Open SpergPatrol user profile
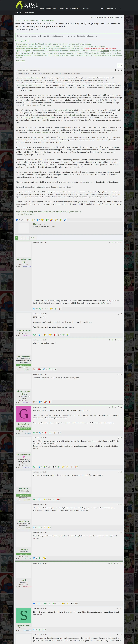Image resolution: width=138 pixels, height=644 pixels. tap(24, 521)
